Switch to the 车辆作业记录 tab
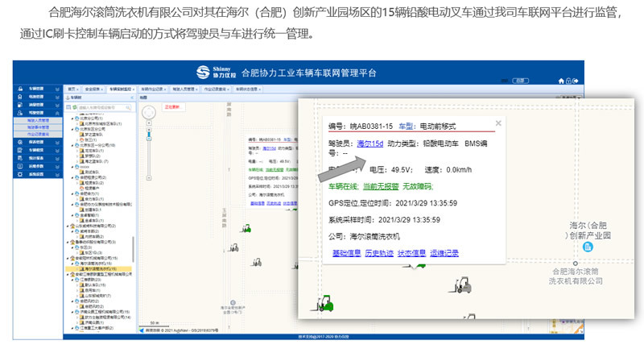The image size is (644, 353). click(x=153, y=89)
